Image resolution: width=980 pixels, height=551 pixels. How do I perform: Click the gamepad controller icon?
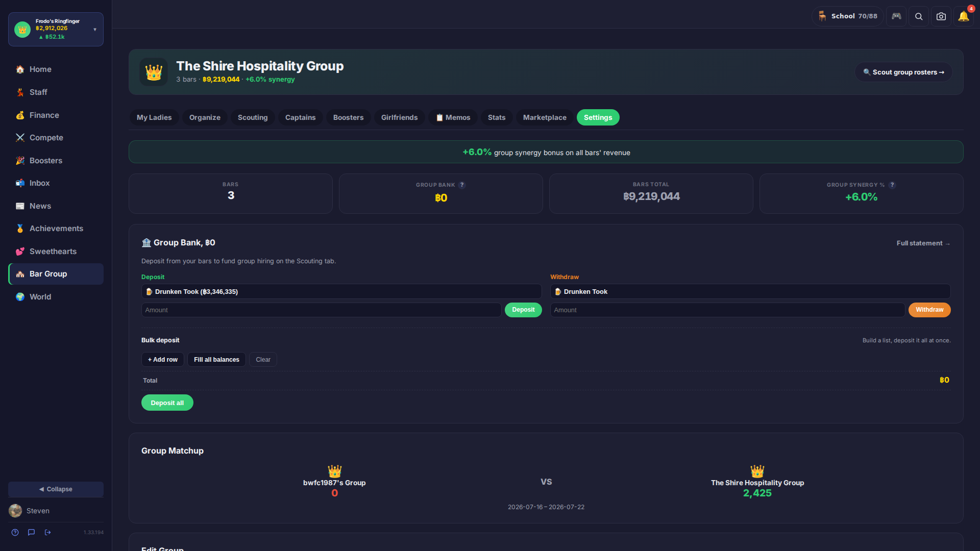(896, 16)
